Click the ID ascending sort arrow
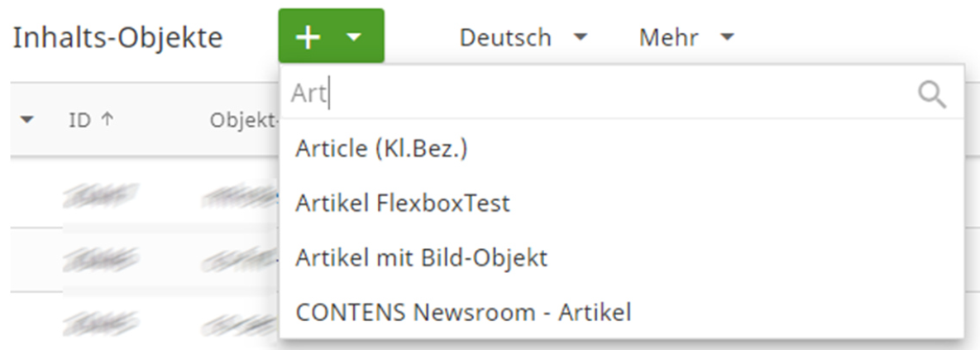Screen dimensions: 980x350 (107, 121)
